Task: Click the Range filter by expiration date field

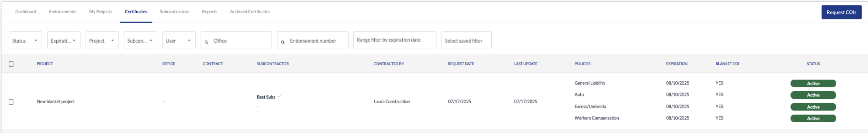Action: point(394,40)
